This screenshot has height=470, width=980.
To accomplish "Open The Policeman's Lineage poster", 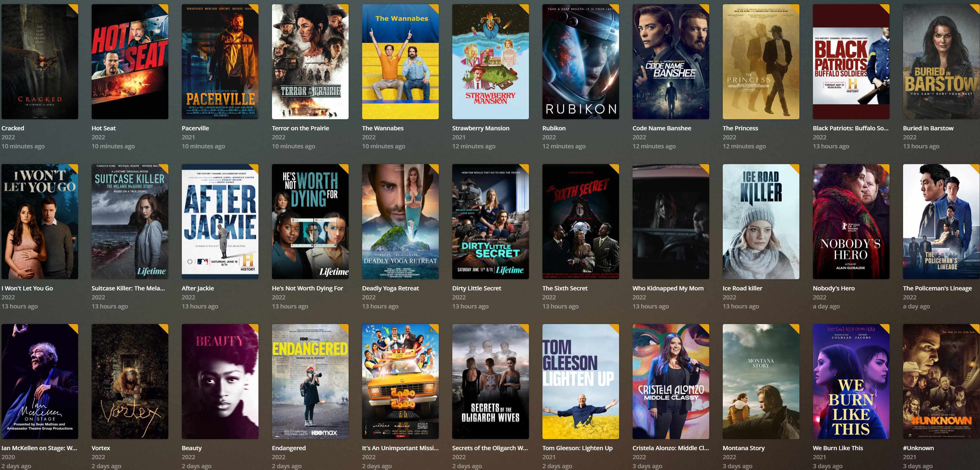I will coord(941,221).
